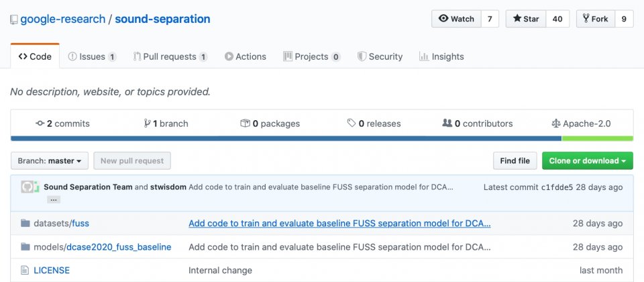Click the fork icon on Fork
The width and height of the screenshot is (644, 282).
586,19
